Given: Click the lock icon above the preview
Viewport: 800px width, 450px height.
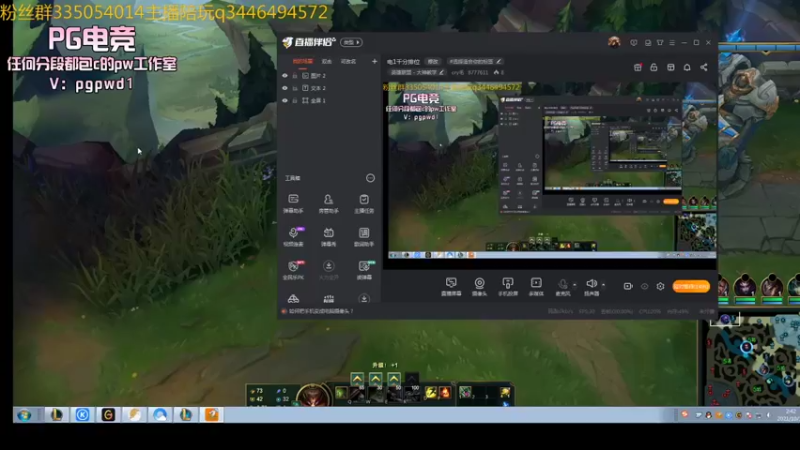Looking at the screenshot, I should (x=654, y=67).
